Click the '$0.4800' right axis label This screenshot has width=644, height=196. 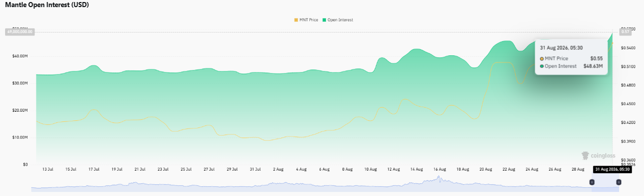(x=628, y=85)
